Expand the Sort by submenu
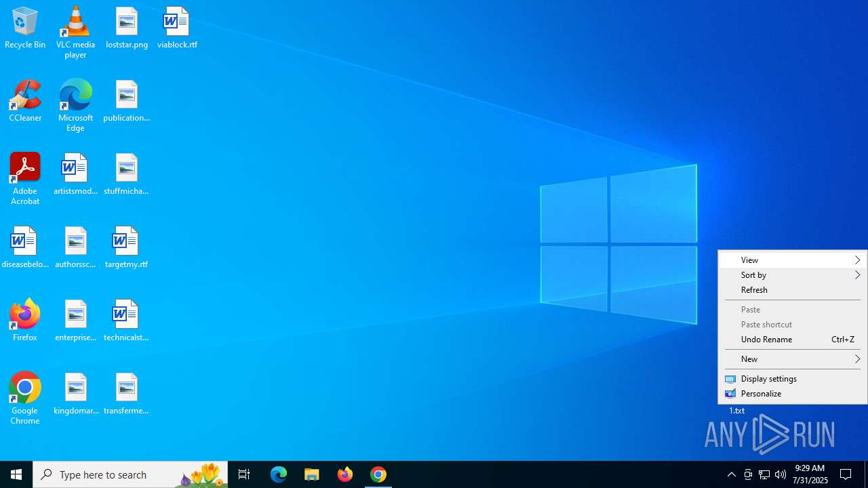Screen dimensions: 868x488 pyautogui.click(x=793, y=275)
